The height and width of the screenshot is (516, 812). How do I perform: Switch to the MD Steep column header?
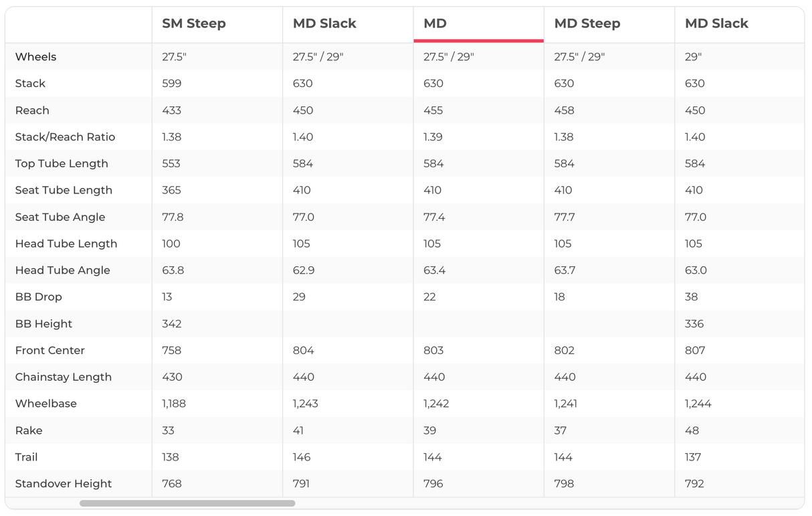(587, 24)
